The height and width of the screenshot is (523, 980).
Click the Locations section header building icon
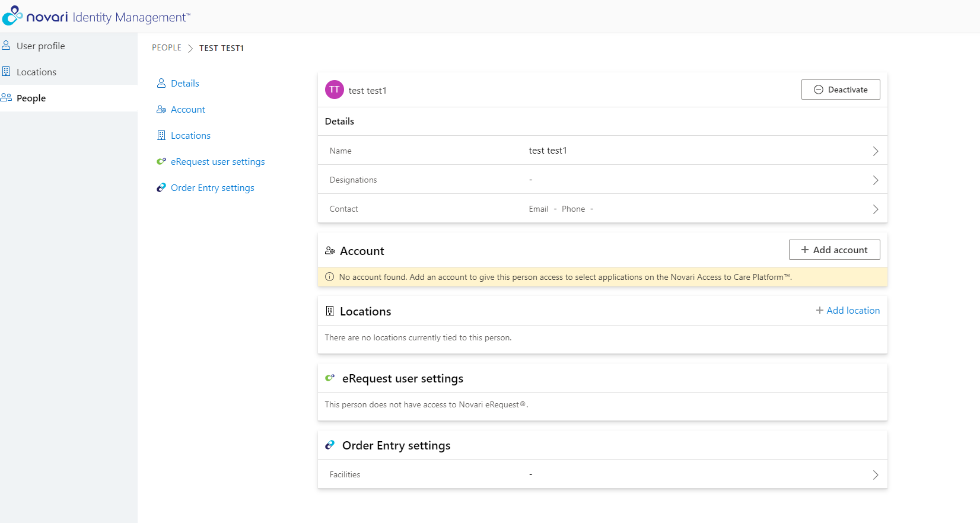[330, 311]
